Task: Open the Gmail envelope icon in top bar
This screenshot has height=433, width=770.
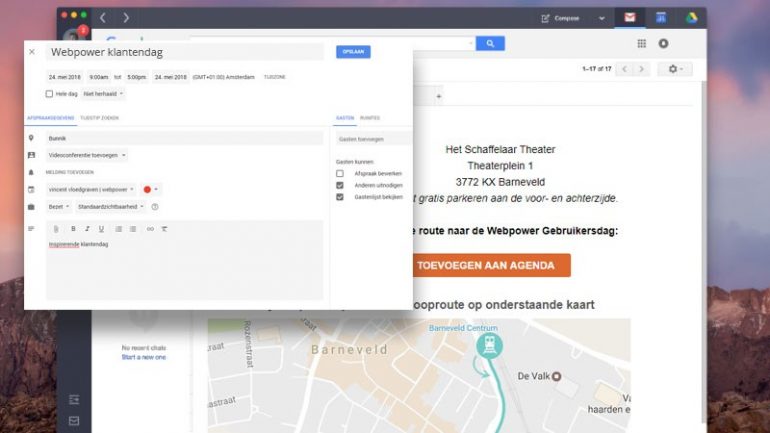Action: tap(630, 18)
